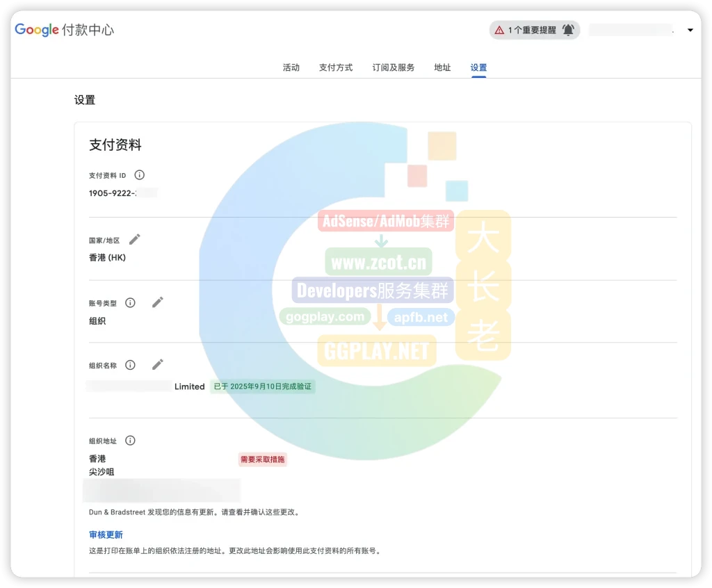Switch to the 活动 tab
712x588 pixels.
coord(291,67)
